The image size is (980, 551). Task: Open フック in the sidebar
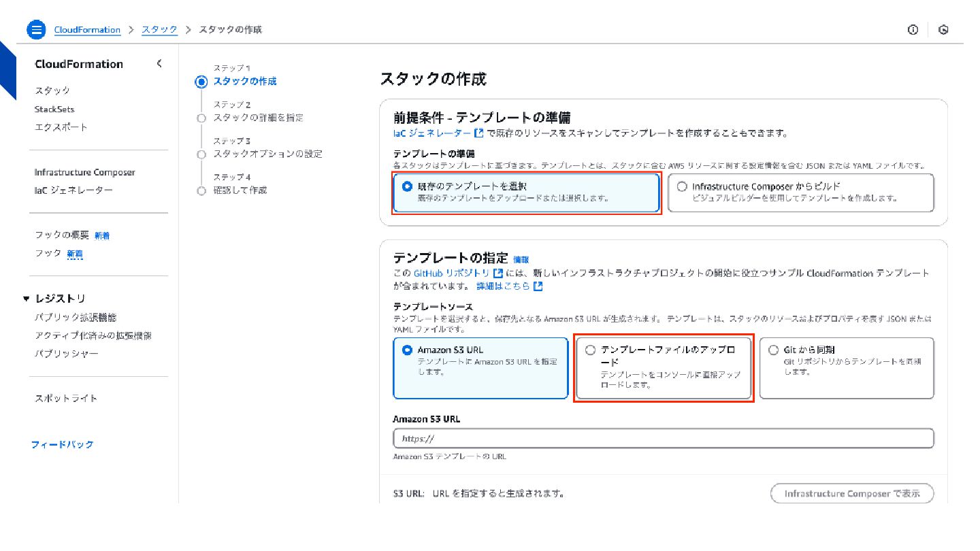(x=48, y=253)
